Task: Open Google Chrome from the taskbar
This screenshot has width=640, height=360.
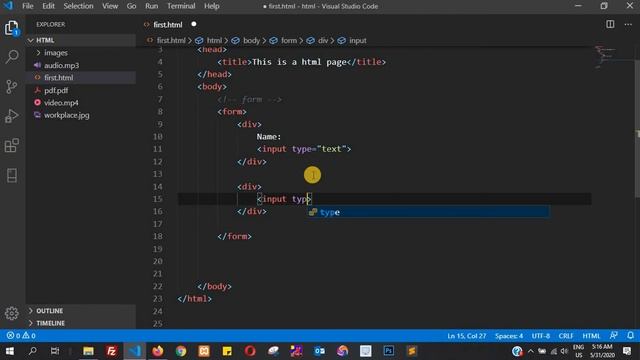Action: [181, 351]
